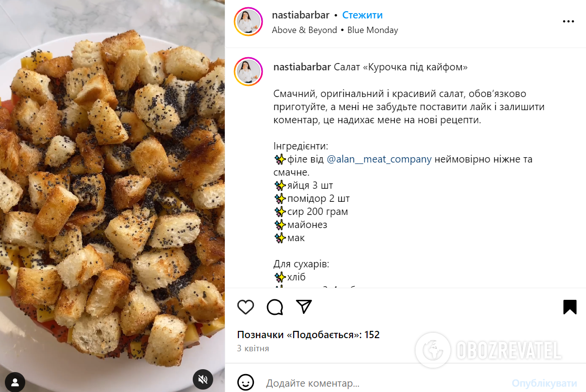Open the nastiabarbar avatar next to the caption
Screen dimensions: 586x392
(x=249, y=72)
